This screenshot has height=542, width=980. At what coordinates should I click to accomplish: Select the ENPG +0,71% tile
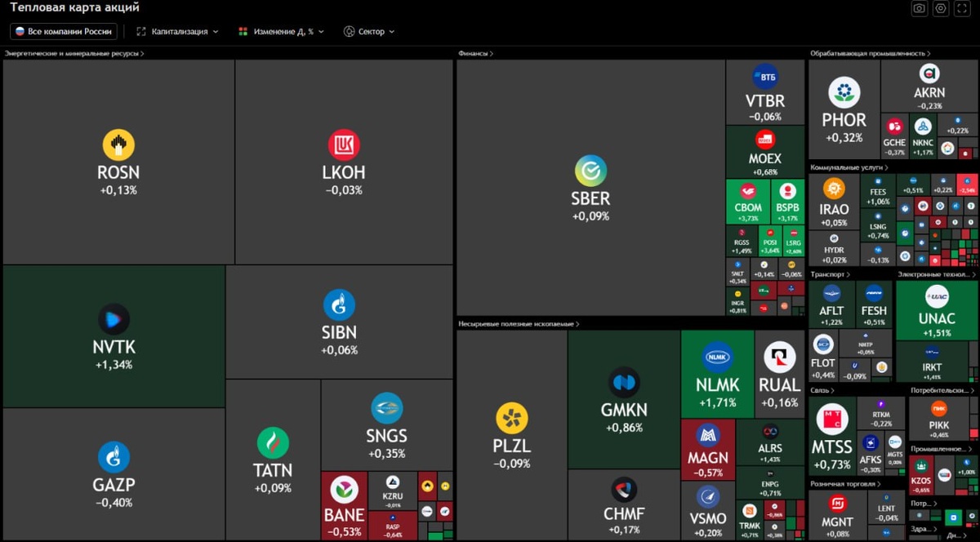[x=770, y=482]
